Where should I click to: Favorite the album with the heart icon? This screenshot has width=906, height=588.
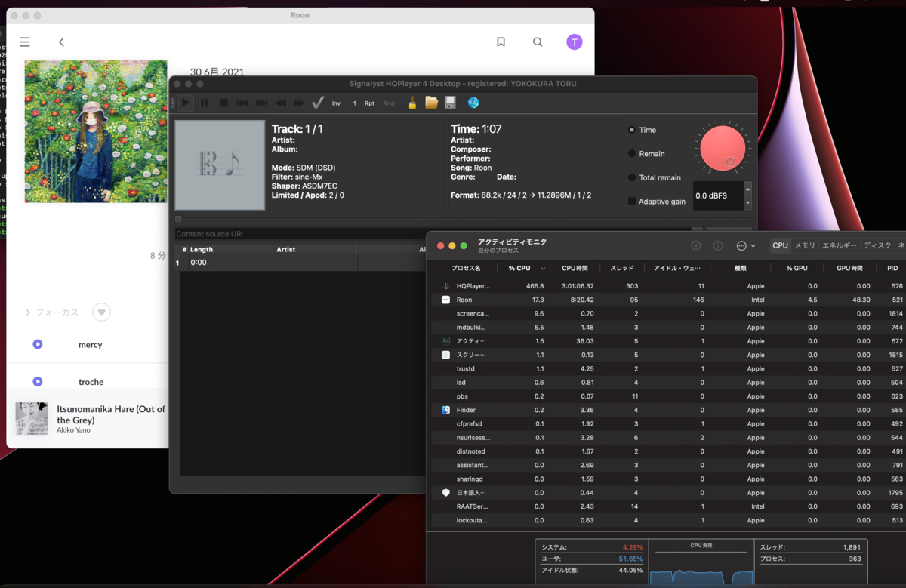tap(101, 312)
